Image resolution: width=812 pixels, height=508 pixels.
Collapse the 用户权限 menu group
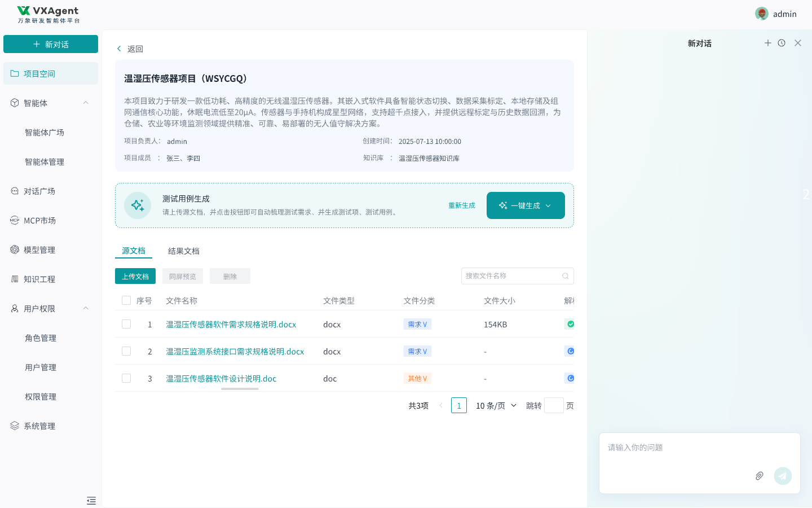click(x=86, y=308)
